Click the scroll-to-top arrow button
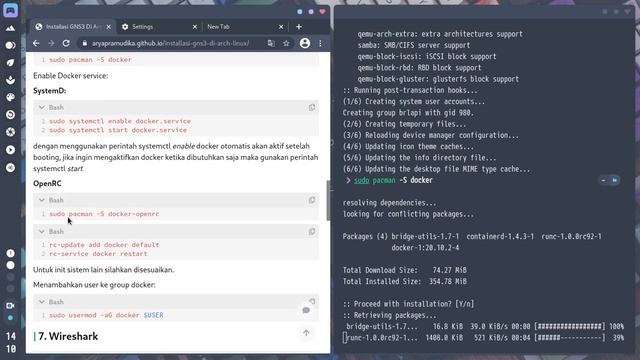 (x=306, y=333)
